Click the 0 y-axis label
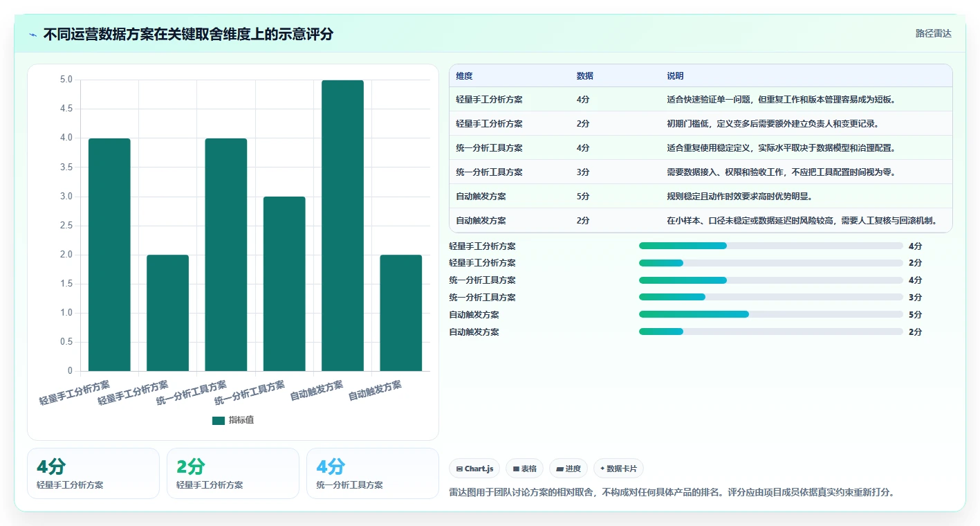Image resolution: width=980 pixels, height=526 pixels. 71,371
